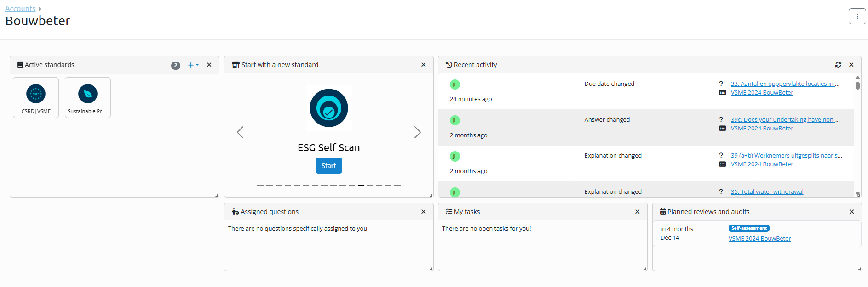The height and width of the screenshot is (287, 868).
Task: Open the kebab options menu for Bouwbeter
Action: click(857, 17)
